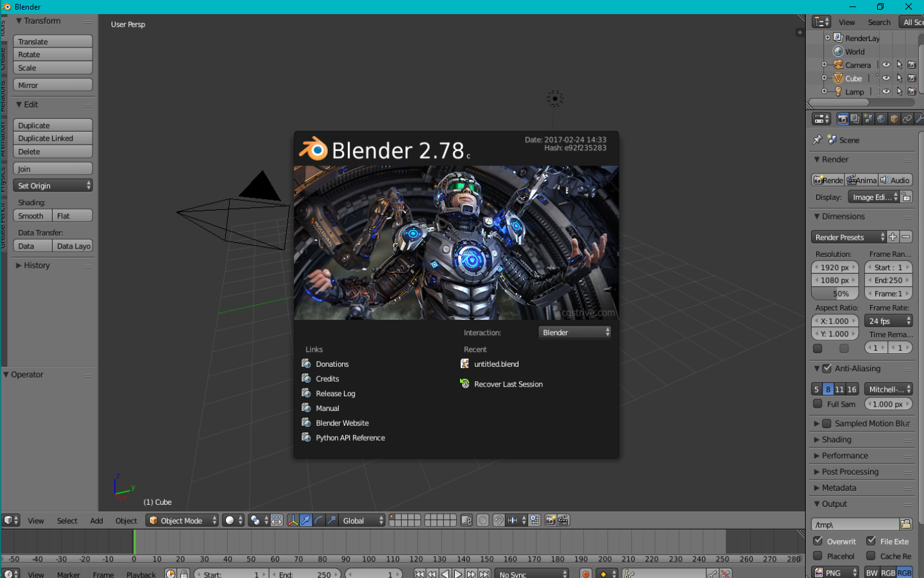Expand the Performance panel
This screenshot has width=924, height=578.
click(x=844, y=455)
